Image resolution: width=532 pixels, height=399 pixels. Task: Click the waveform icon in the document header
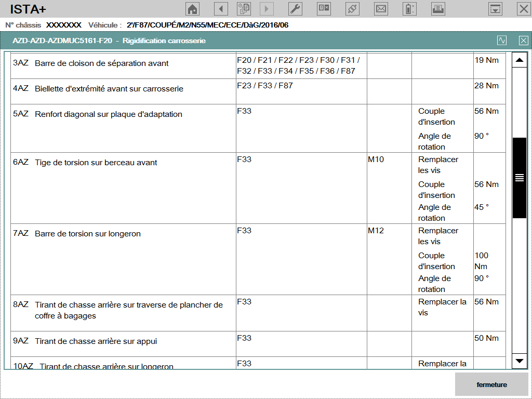[x=502, y=41]
